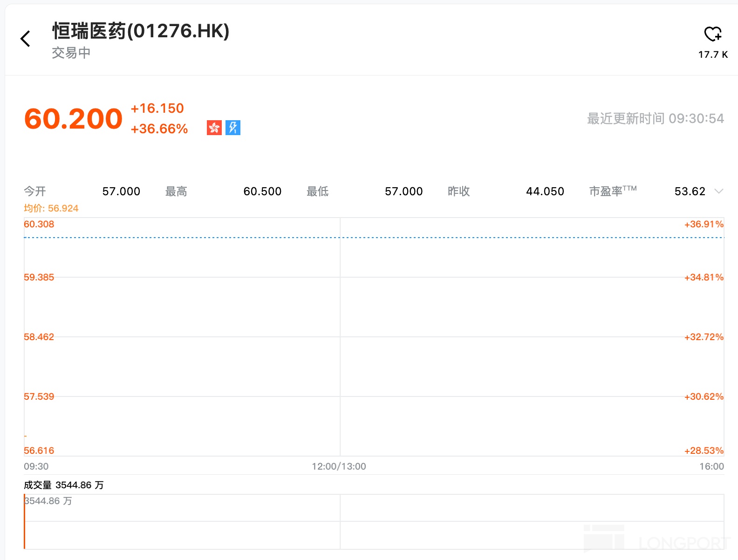Click the Hong Kong market flag icon

tap(214, 128)
